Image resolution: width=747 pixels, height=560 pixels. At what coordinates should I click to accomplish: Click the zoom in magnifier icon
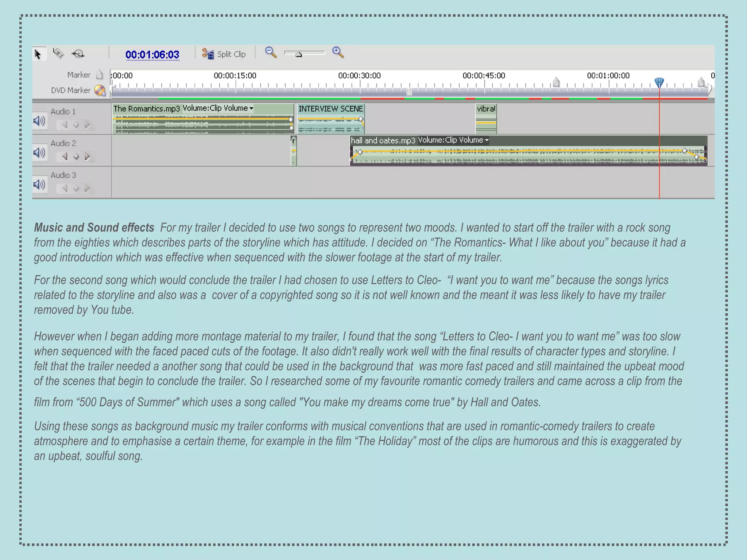(x=338, y=52)
